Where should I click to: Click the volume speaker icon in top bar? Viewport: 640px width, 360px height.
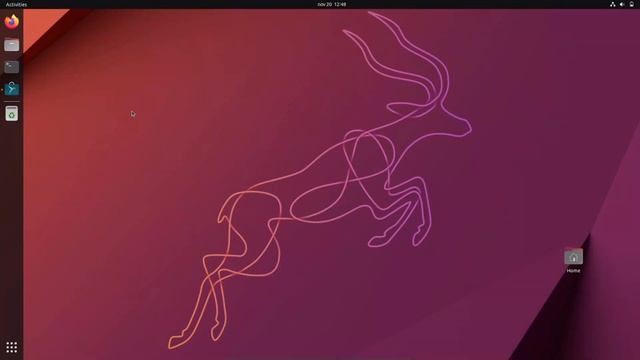pyautogui.click(x=622, y=4)
